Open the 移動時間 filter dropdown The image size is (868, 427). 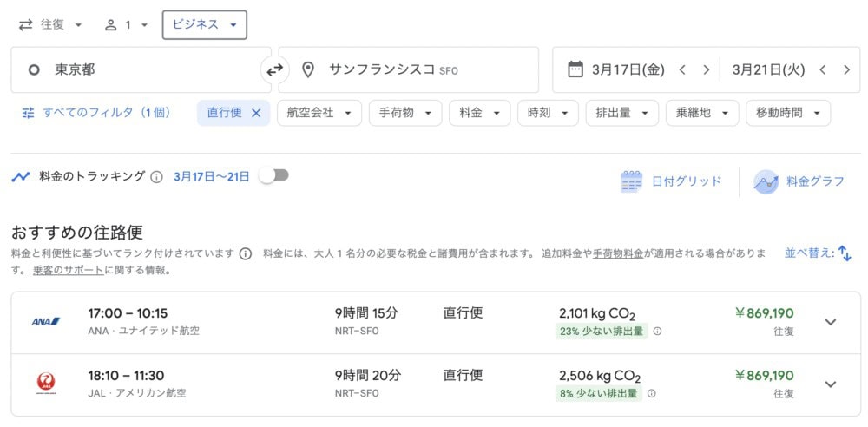pyautogui.click(x=788, y=113)
